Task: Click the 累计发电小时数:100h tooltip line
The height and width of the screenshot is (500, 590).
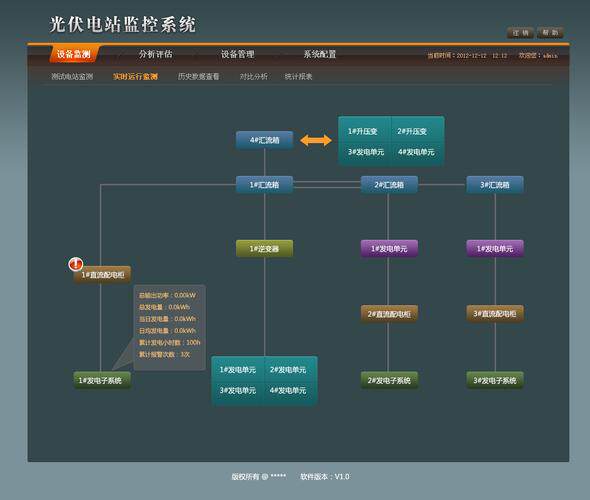Action: coord(170,342)
